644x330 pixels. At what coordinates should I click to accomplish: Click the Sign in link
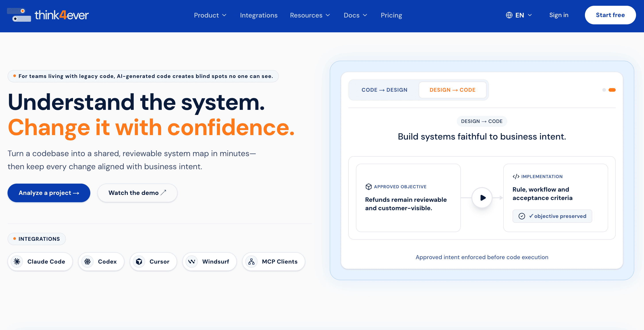pos(559,15)
